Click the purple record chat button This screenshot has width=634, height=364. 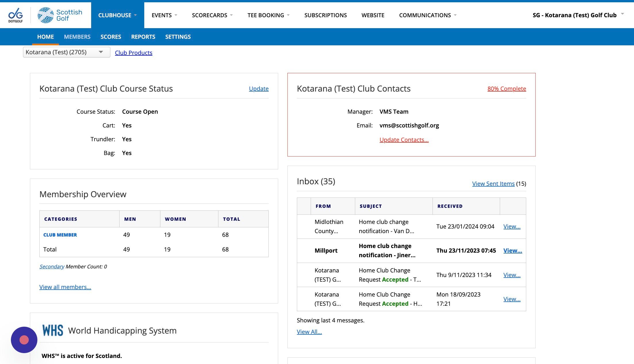(x=24, y=340)
